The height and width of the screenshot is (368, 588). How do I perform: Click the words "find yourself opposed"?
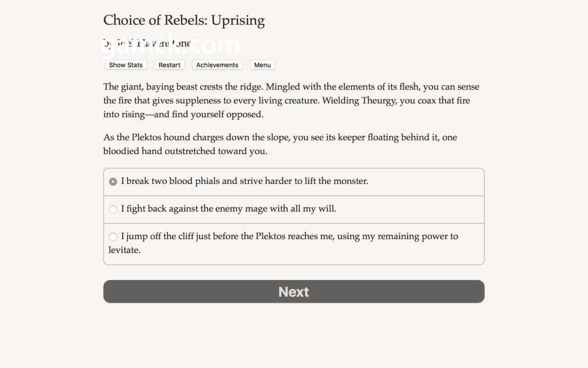pos(217,115)
